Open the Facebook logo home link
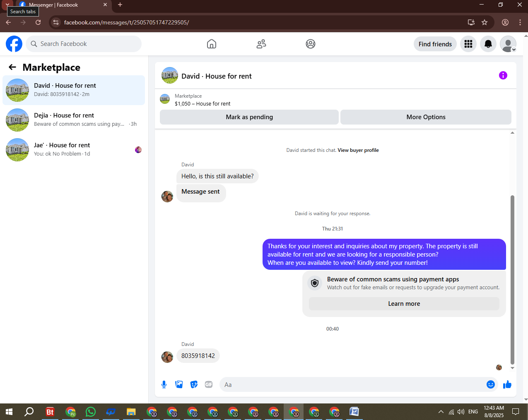 (14, 44)
